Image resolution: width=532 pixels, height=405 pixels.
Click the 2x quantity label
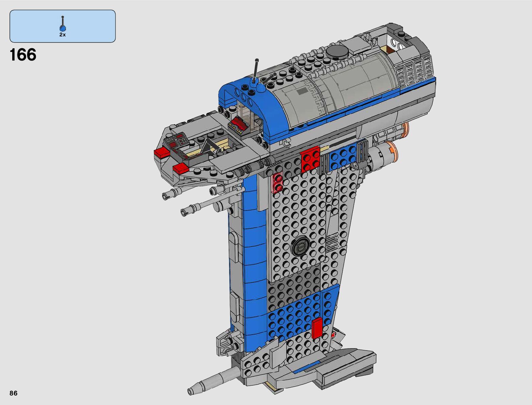coord(63,35)
